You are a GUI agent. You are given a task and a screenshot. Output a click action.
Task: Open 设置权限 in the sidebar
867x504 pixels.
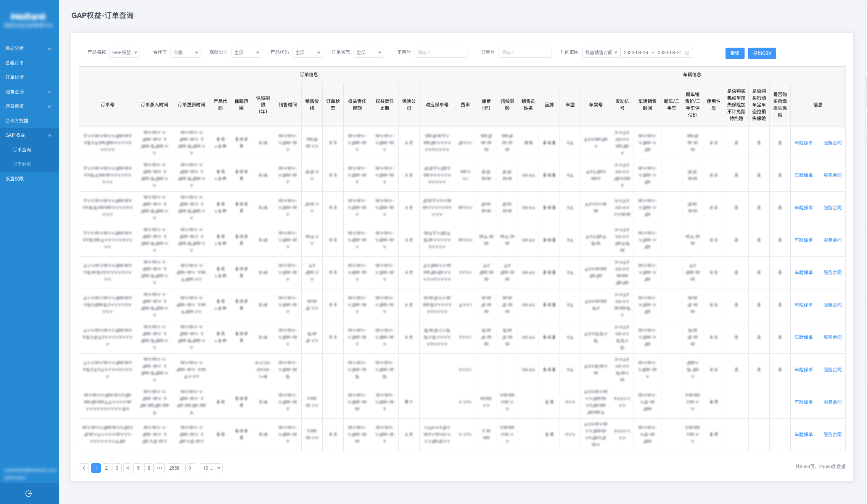14,179
